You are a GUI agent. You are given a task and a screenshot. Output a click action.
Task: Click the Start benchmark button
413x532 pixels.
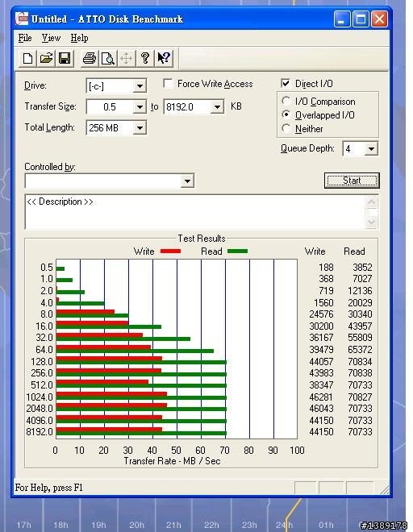[352, 181]
